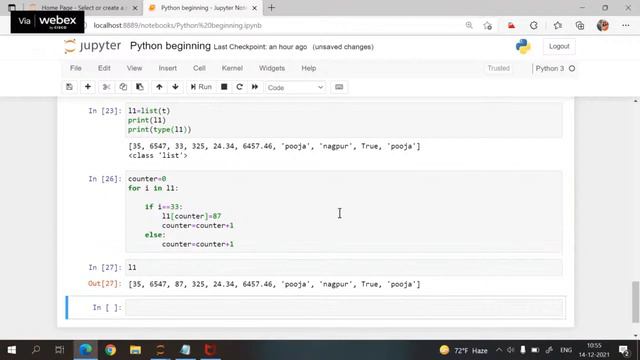The height and width of the screenshot is (360, 640).
Task: Click into the empty code cell
Action: [344, 307]
